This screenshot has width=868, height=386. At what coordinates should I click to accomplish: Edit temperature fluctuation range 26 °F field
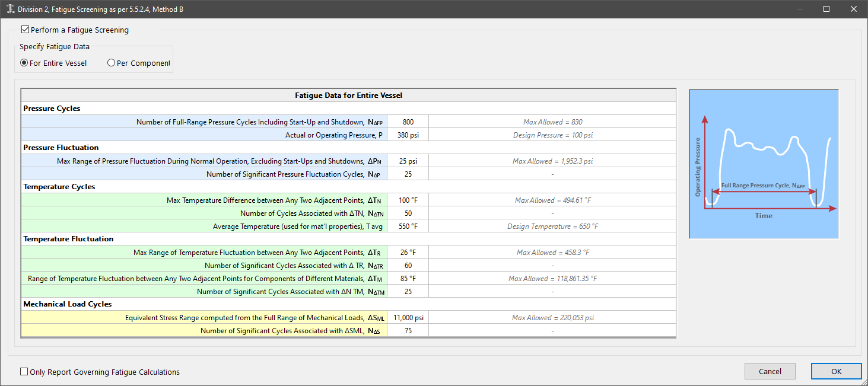[x=408, y=252]
